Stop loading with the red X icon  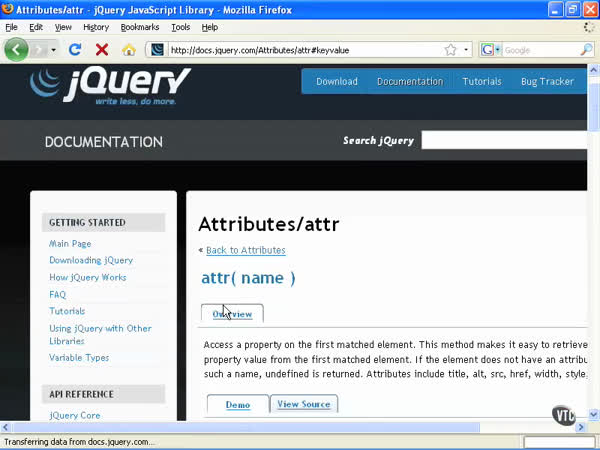(x=102, y=49)
